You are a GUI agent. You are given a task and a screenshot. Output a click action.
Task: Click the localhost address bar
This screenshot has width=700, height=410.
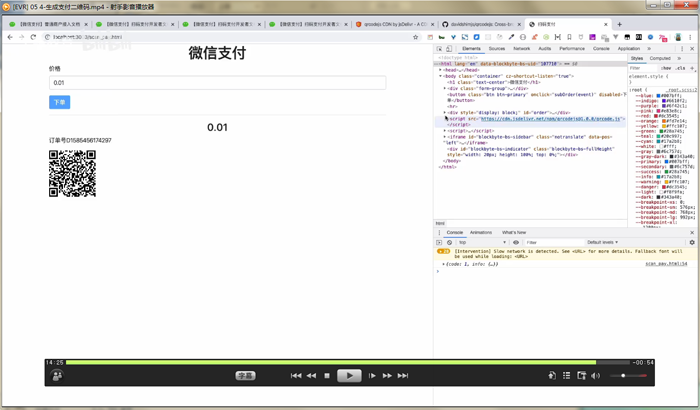point(228,37)
